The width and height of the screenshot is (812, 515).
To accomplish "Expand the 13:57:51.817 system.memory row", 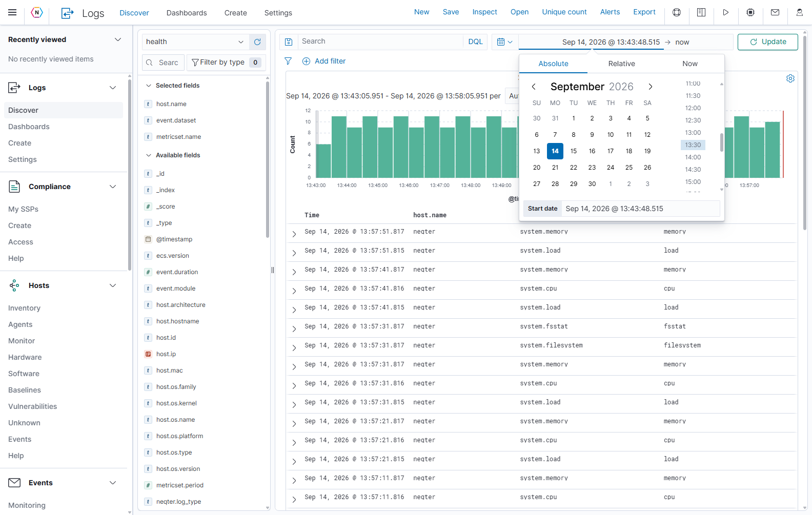I will [294, 234].
